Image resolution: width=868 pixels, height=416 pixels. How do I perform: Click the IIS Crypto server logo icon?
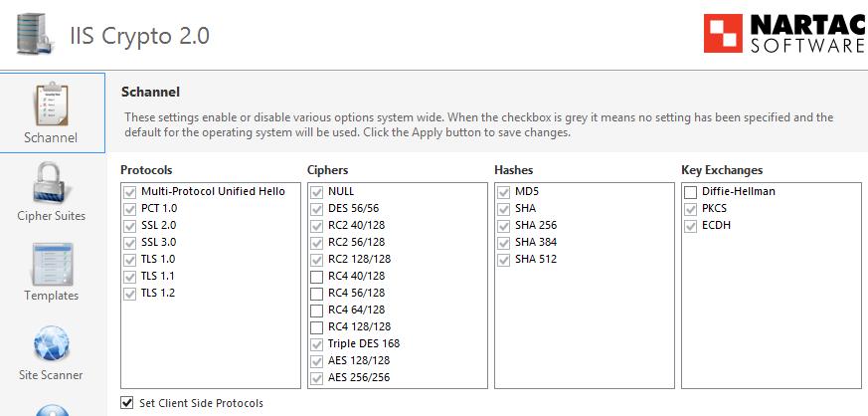pyautogui.click(x=34, y=33)
